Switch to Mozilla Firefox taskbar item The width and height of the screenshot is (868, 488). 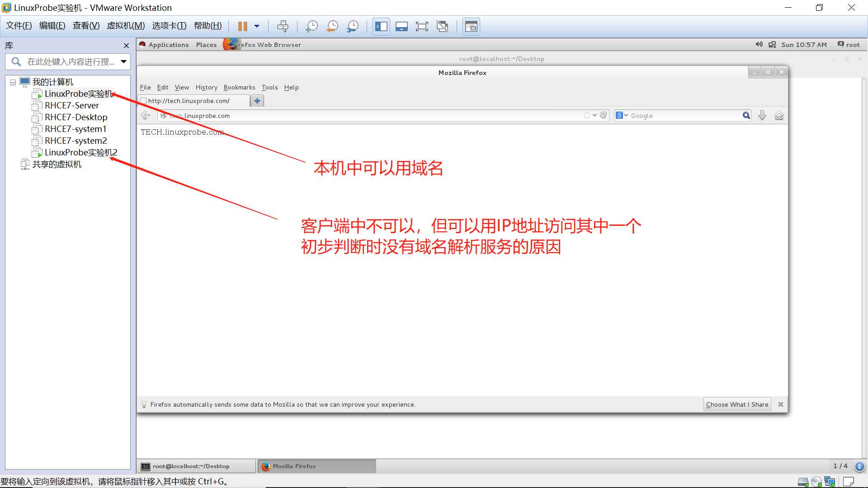point(316,466)
